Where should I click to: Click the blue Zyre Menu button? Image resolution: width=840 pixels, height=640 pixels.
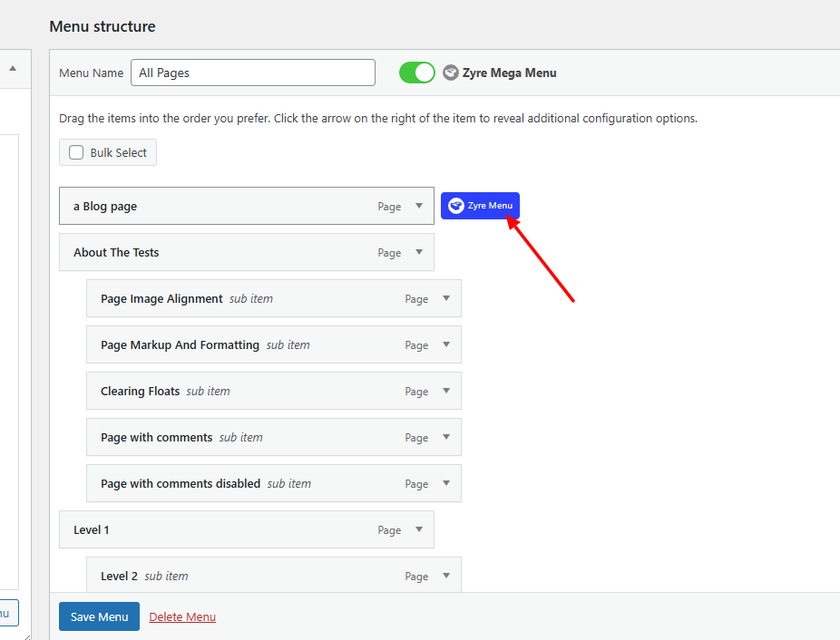[x=480, y=206]
